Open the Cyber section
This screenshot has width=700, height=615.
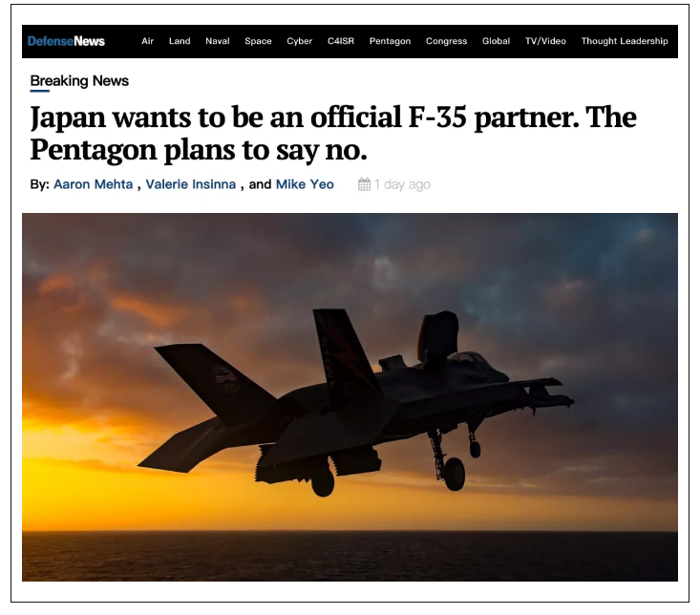300,41
